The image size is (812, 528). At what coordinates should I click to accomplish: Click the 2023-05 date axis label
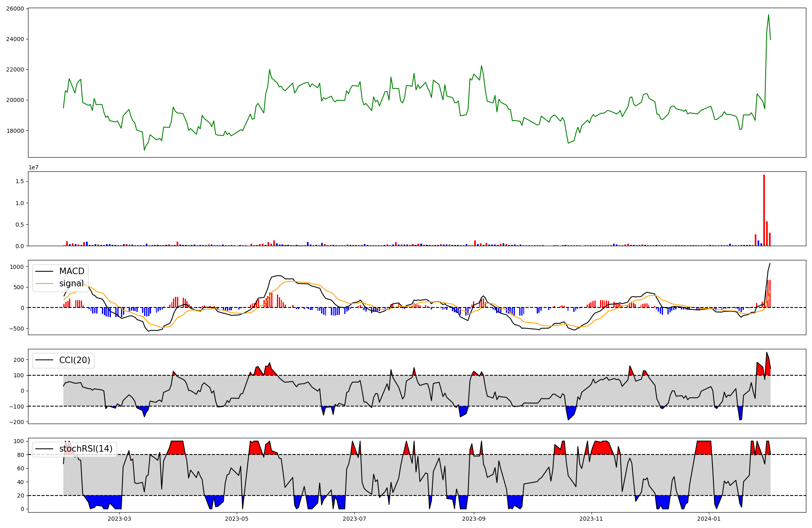pos(237,519)
